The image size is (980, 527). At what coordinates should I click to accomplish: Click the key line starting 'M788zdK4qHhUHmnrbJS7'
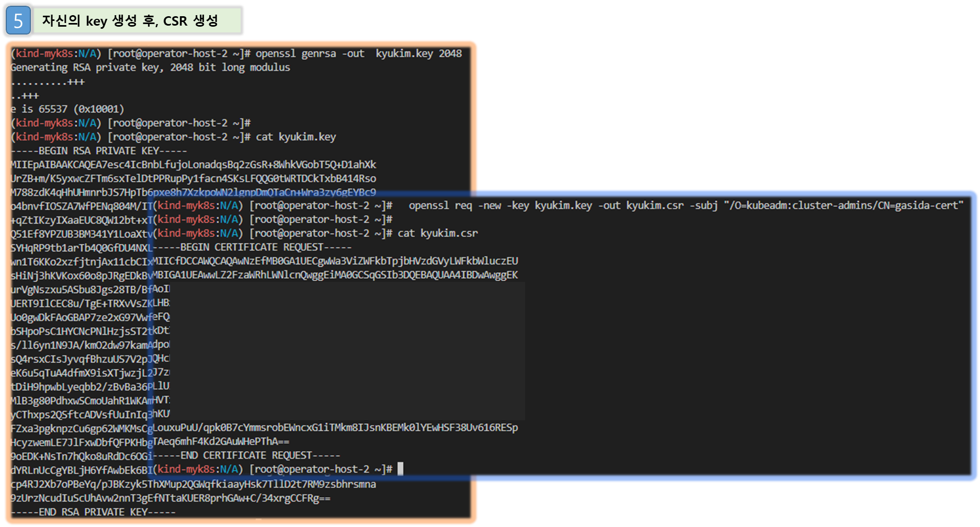pyautogui.click(x=193, y=192)
